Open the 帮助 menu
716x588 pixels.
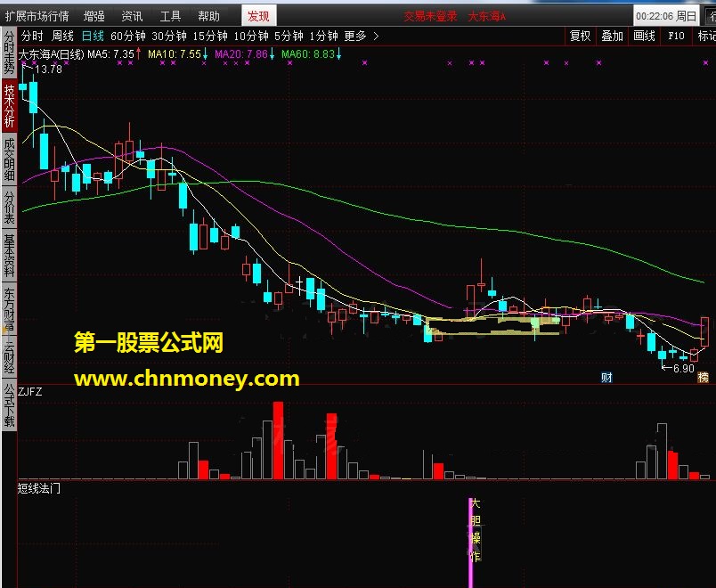(x=208, y=16)
